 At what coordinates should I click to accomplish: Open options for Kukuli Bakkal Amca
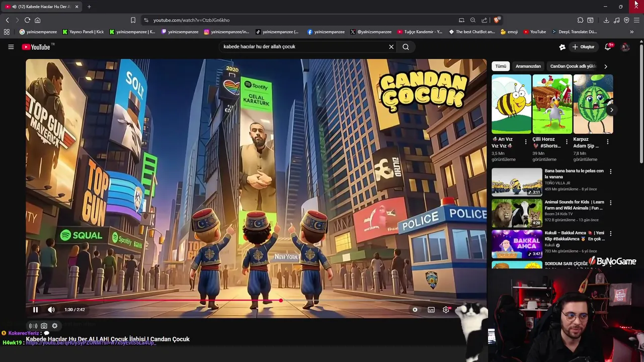611,234
